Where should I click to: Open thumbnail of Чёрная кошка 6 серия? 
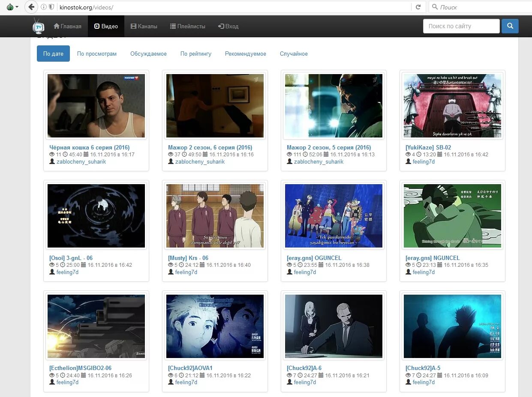[96, 106]
